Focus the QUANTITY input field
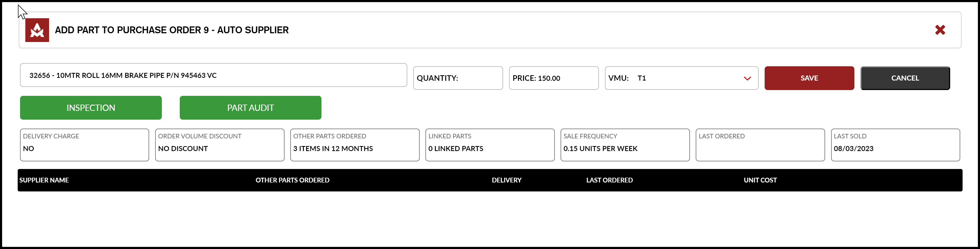 click(458, 78)
